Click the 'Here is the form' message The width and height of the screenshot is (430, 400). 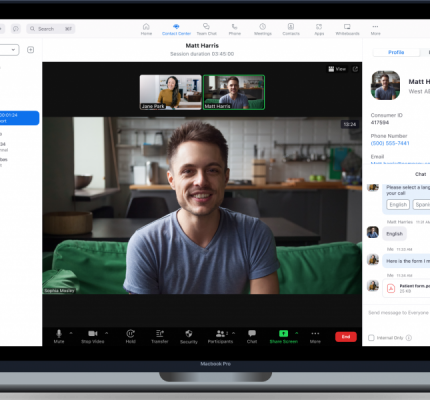pos(406,261)
